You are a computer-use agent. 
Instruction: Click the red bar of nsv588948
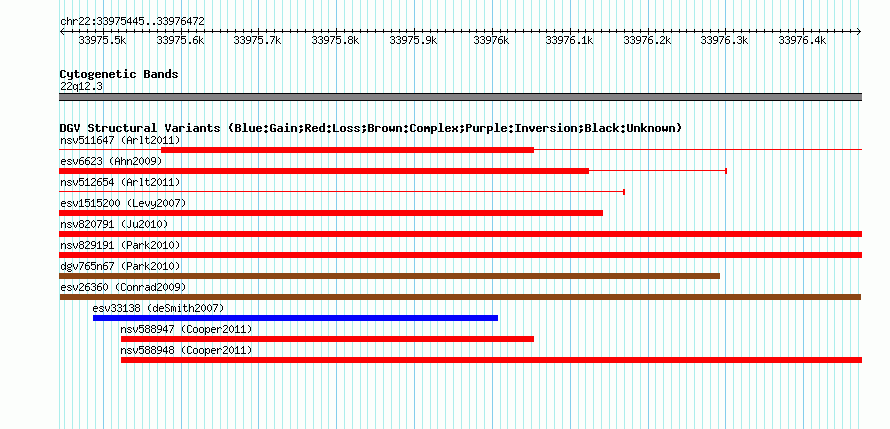[x=492, y=360]
